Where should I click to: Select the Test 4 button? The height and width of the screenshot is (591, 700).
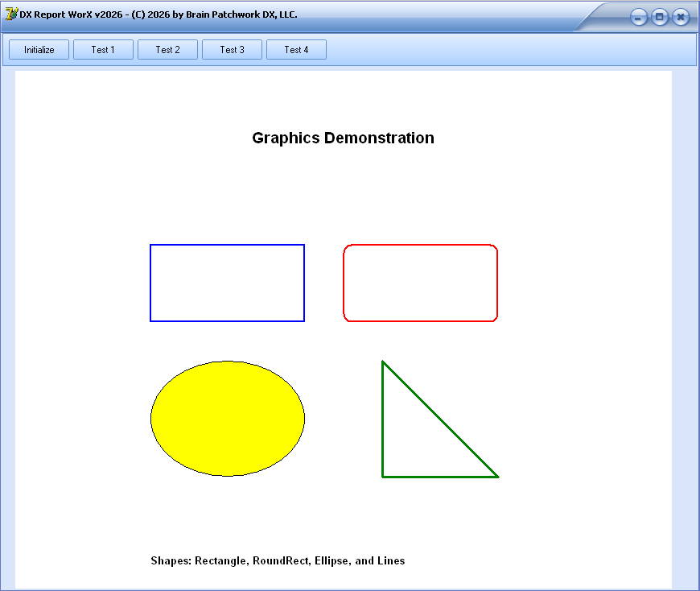[296, 50]
